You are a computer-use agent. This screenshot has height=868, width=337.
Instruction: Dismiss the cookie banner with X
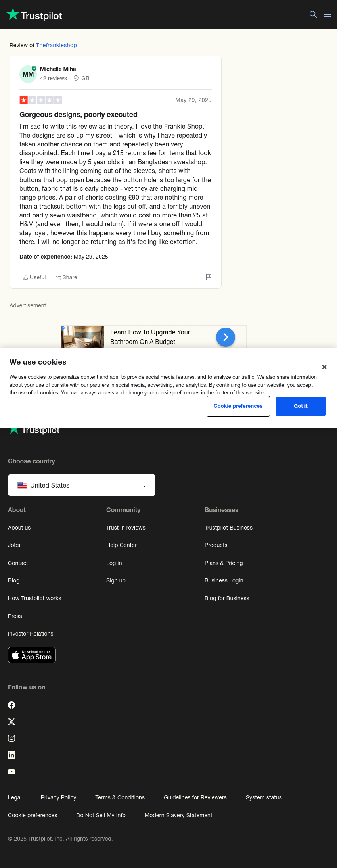324,367
